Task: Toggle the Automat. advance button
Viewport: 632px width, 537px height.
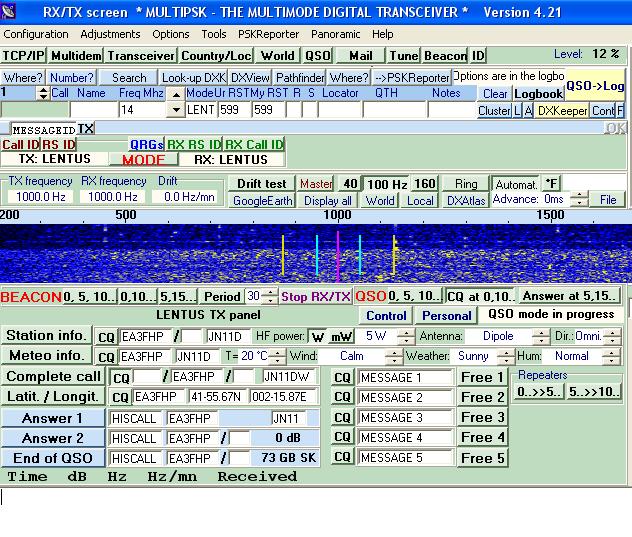Action: [516, 184]
